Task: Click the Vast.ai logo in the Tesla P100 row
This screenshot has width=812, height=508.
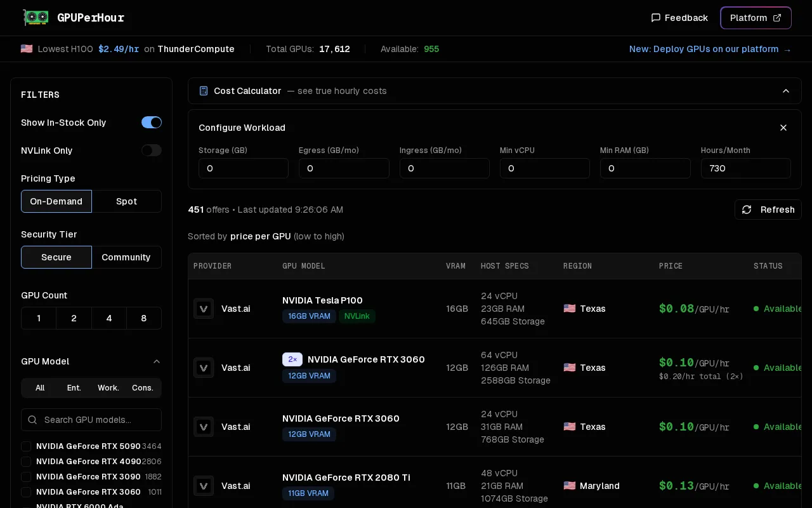Action: click(x=204, y=309)
